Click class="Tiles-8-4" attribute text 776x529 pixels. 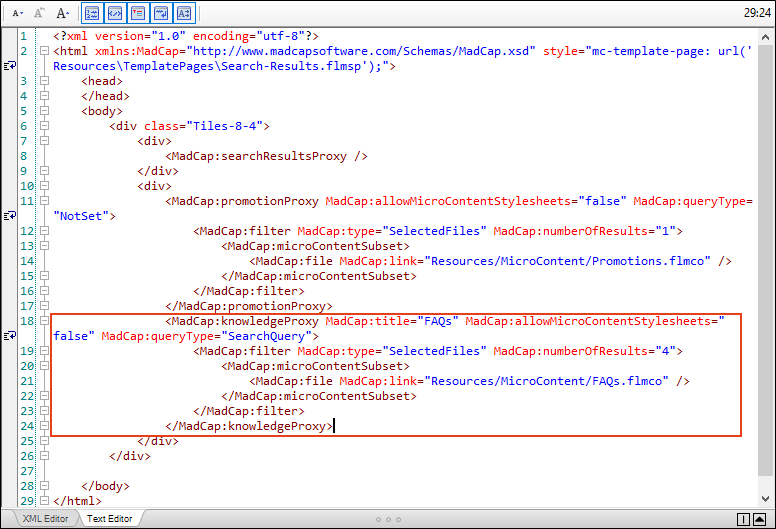pos(203,126)
